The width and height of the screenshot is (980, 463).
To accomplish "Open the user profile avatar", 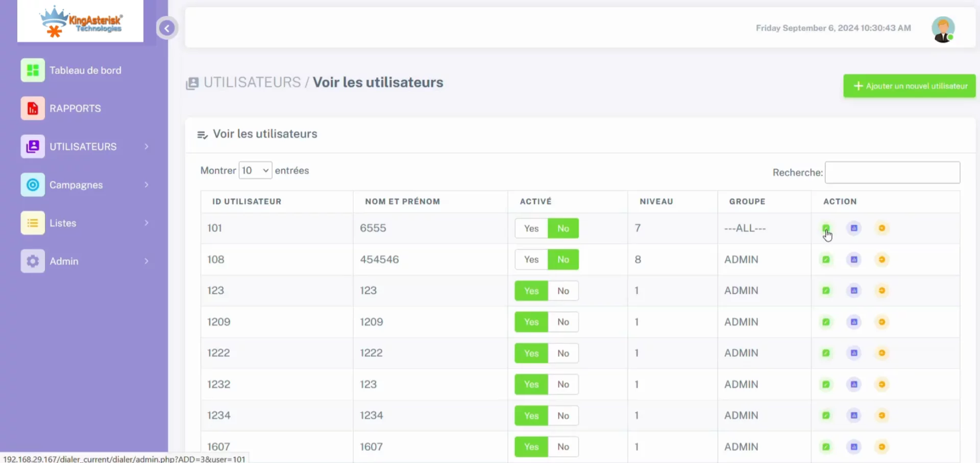I will pyautogui.click(x=943, y=28).
